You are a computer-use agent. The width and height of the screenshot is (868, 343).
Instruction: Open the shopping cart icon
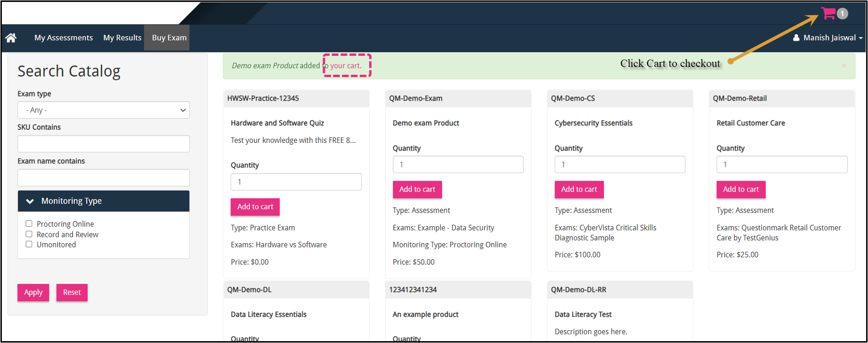coord(828,13)
